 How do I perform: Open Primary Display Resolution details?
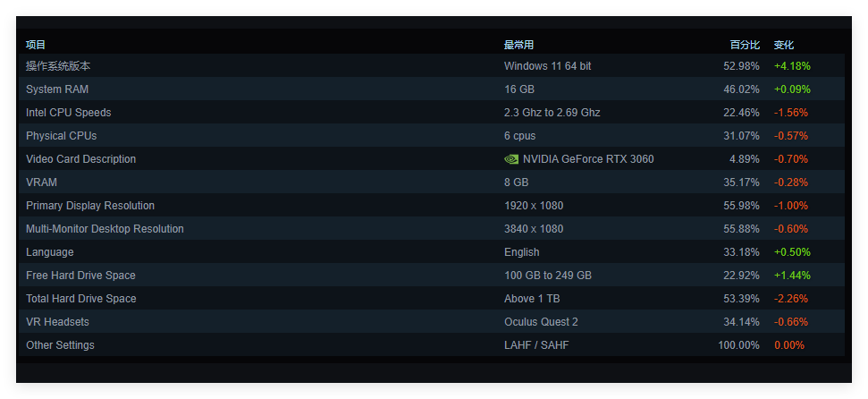[432, 206]
